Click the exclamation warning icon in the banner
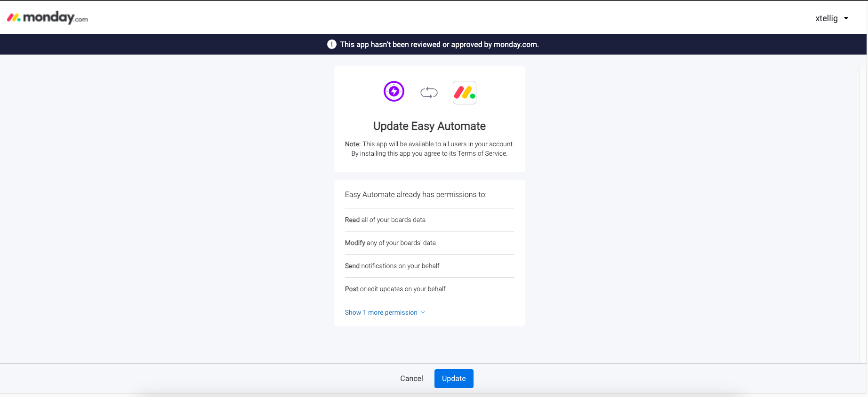 coord(332,44)
